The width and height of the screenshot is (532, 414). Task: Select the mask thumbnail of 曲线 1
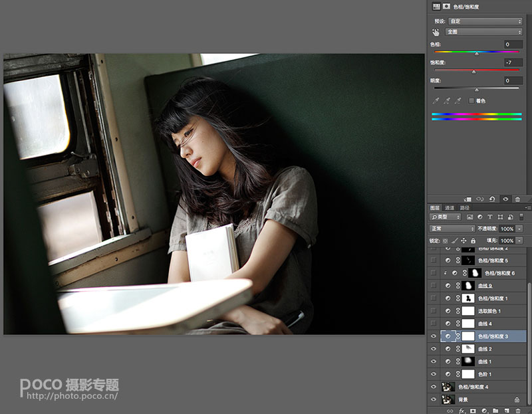point(468,362)
